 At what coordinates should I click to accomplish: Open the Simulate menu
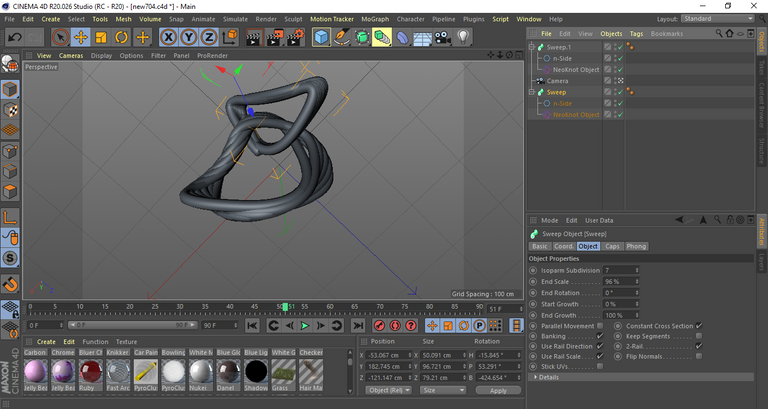[x=235, y=19]
